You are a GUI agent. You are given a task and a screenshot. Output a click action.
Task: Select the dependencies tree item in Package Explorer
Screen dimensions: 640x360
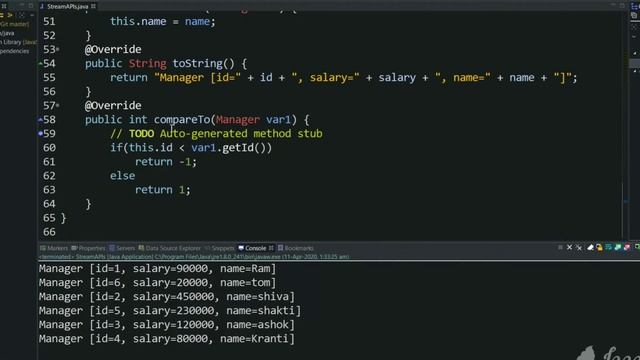pos(15,51)
